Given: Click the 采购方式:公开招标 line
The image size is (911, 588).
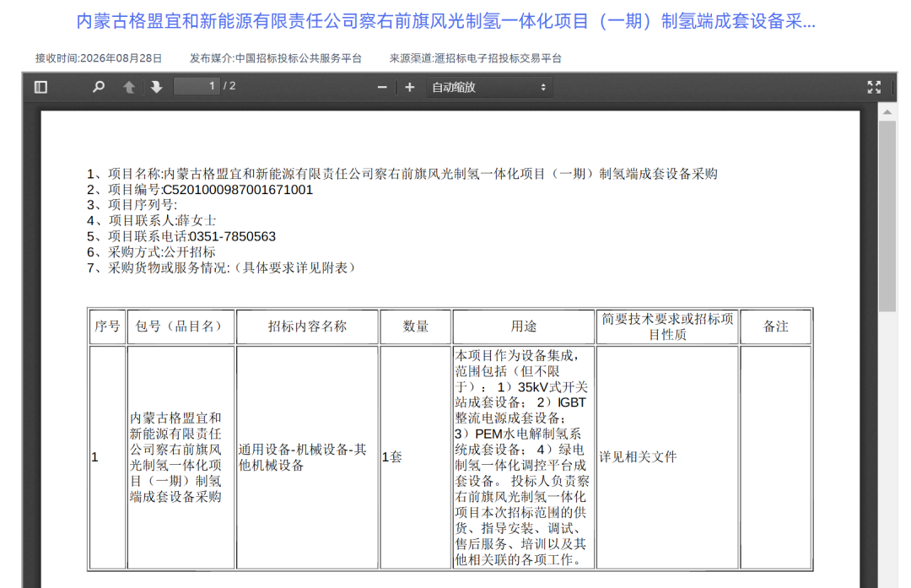Looking at the screenshot, I should [151, 252].
